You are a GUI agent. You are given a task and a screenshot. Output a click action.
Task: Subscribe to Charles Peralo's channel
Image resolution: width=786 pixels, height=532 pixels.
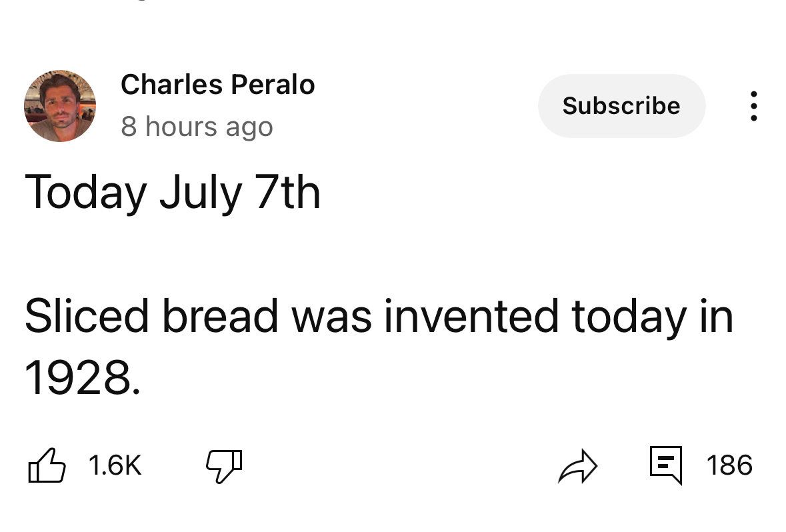(621, 106)
